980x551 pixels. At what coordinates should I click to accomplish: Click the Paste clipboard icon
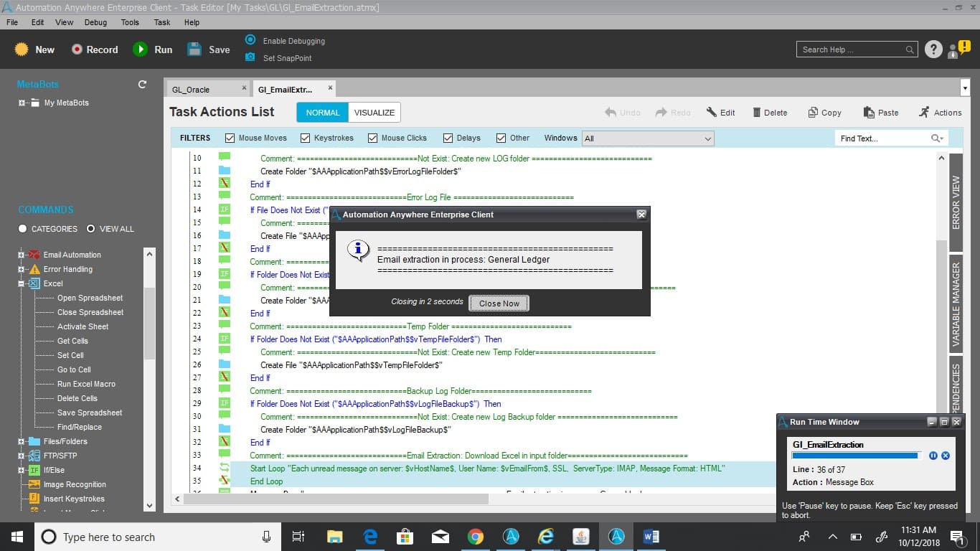point(868,112)
